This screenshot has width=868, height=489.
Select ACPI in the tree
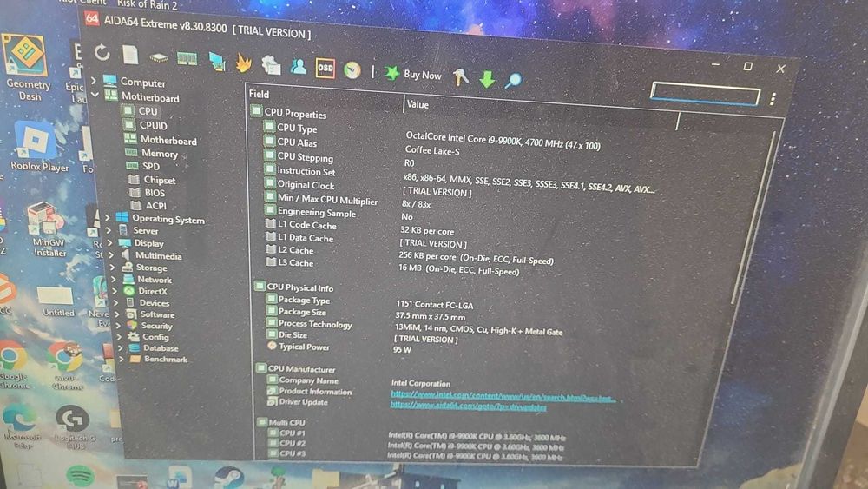(x=155, y=206)
